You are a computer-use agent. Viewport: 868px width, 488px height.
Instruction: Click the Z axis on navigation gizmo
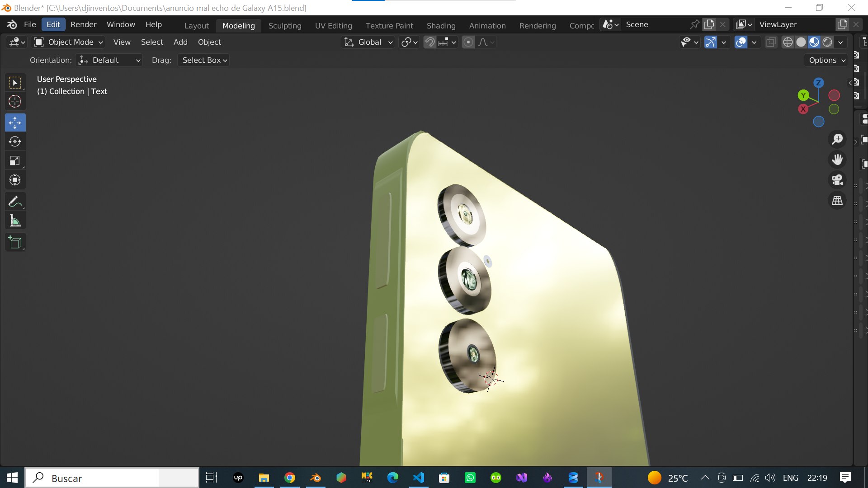click(x=818, y=83)
